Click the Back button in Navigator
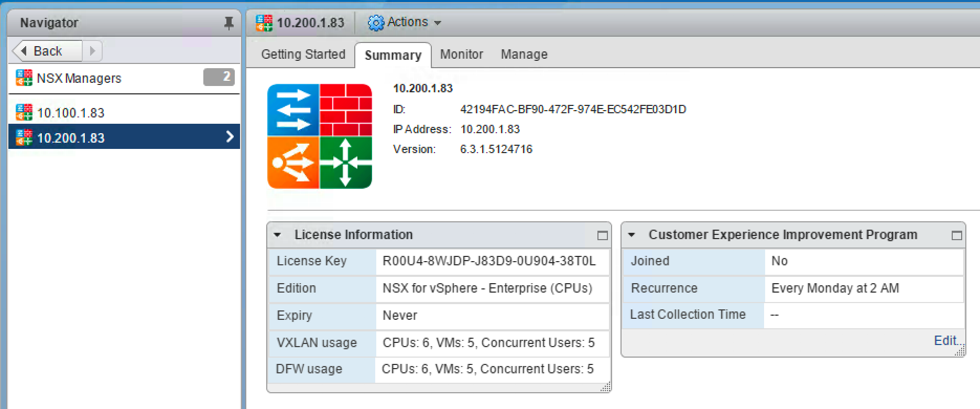980x409 pixels. pos(47,51)
